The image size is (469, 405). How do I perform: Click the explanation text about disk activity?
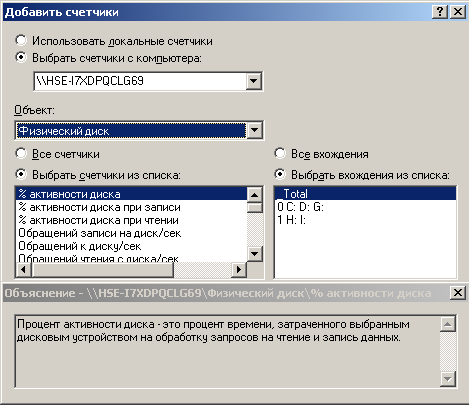pyautogui.click(x=213, y=331)
